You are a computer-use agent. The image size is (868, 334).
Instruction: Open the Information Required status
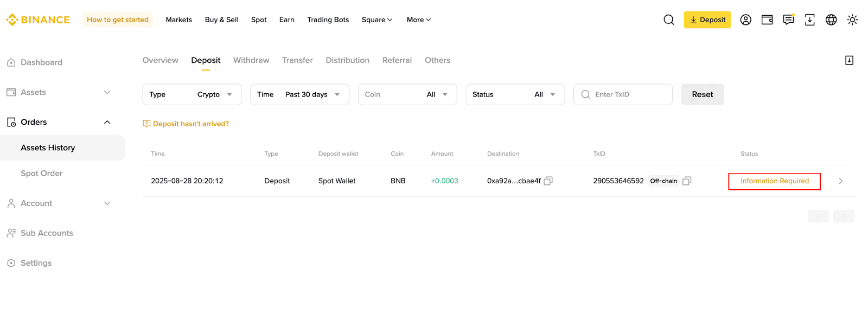point(774,181)
